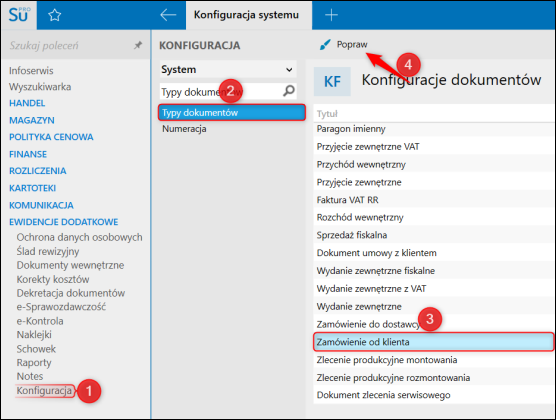Screen dimensions: 556x420
Task: Click the Popraw brush icon
Action: point(325,45)
